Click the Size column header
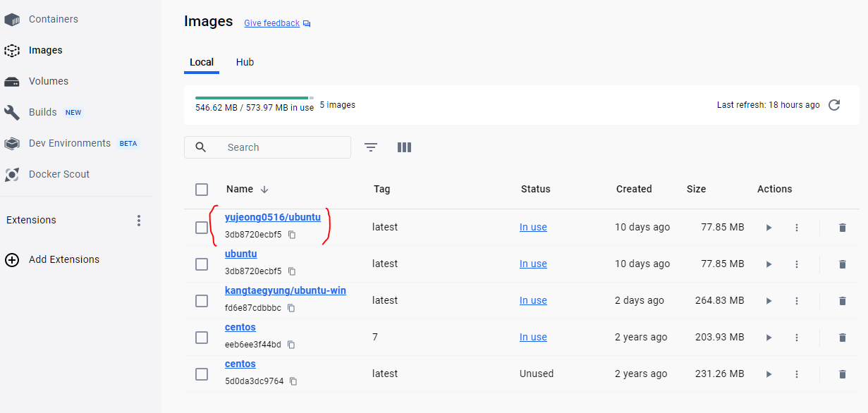 tap(696, 190)
